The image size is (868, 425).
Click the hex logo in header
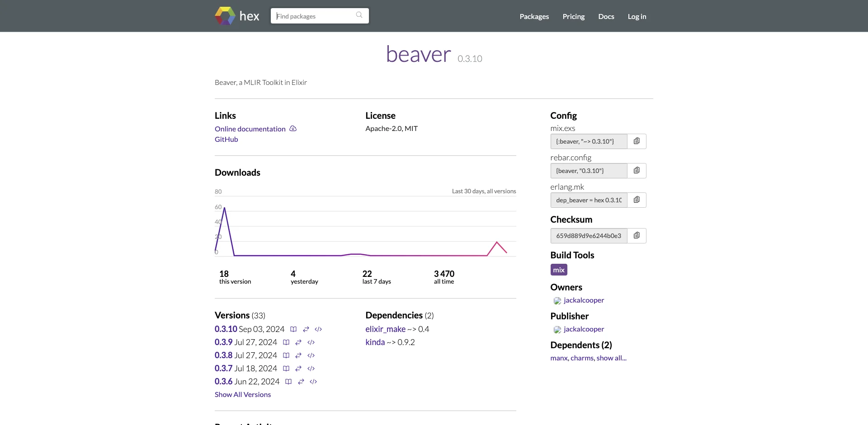pyautogui.click(x=237, y=16)
